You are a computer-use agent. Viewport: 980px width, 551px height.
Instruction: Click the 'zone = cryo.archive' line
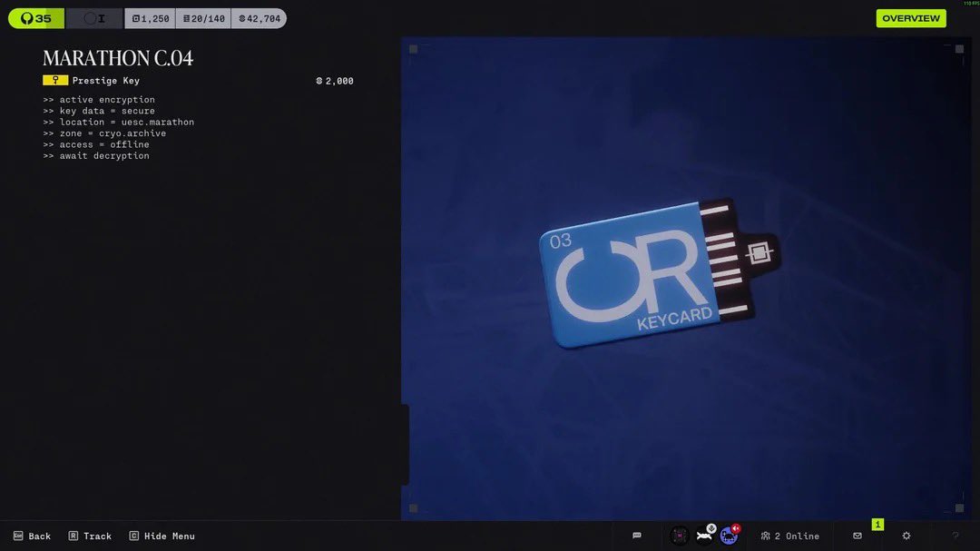(x=104, y=133)
